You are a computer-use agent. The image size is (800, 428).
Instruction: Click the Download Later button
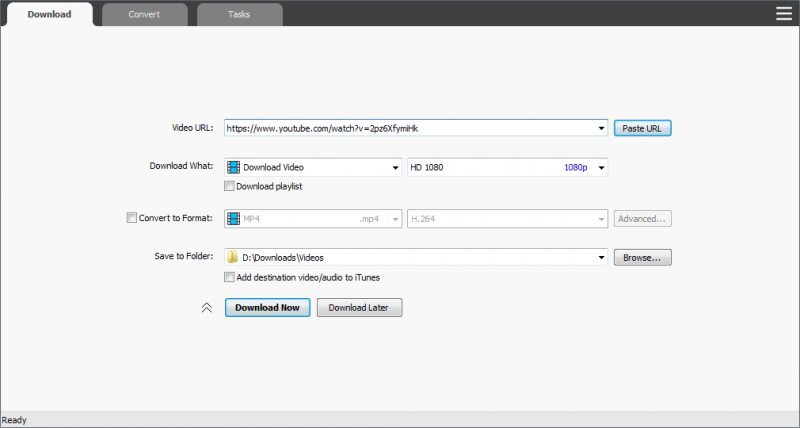[x=359, y=308]
